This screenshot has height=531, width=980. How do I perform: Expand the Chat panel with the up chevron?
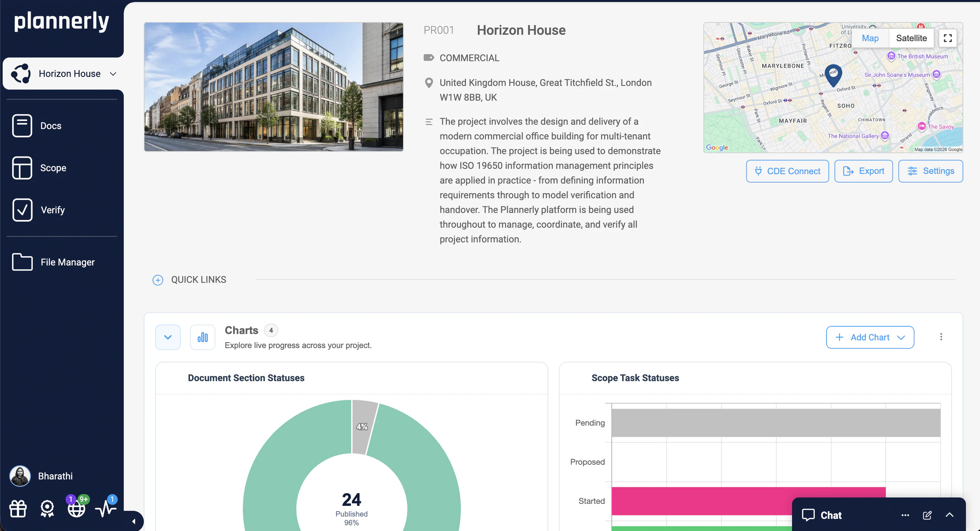pos(950,515)
